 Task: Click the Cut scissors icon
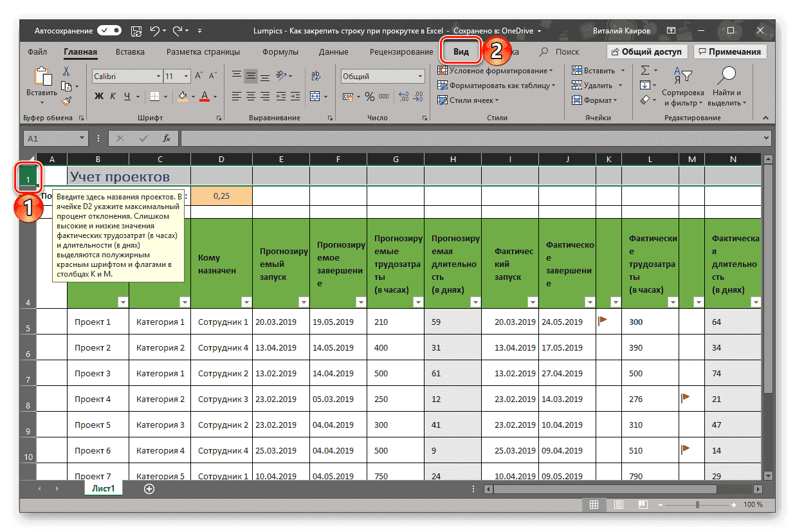click(66, 72)
